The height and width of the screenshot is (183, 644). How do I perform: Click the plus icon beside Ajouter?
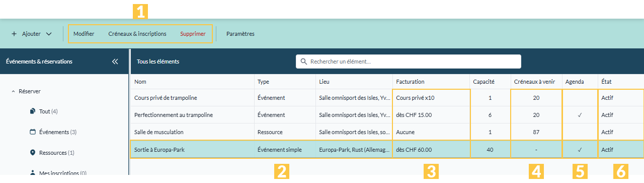point(14,34)
